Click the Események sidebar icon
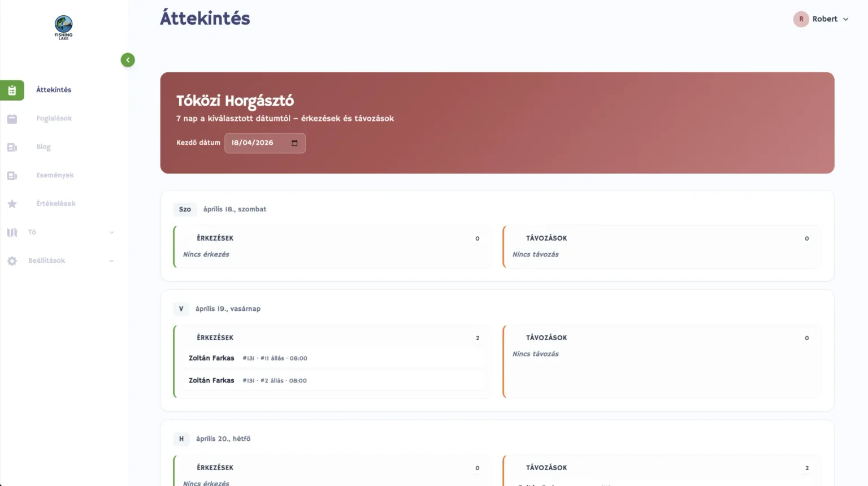Viewport: 868px width, 486px height. click(12, 176)
